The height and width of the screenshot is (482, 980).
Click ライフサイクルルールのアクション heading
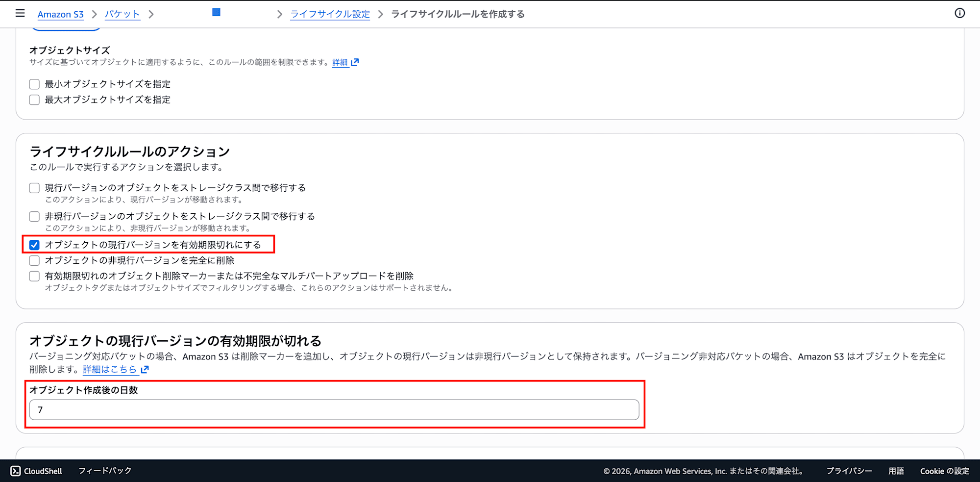pos(130,152)
